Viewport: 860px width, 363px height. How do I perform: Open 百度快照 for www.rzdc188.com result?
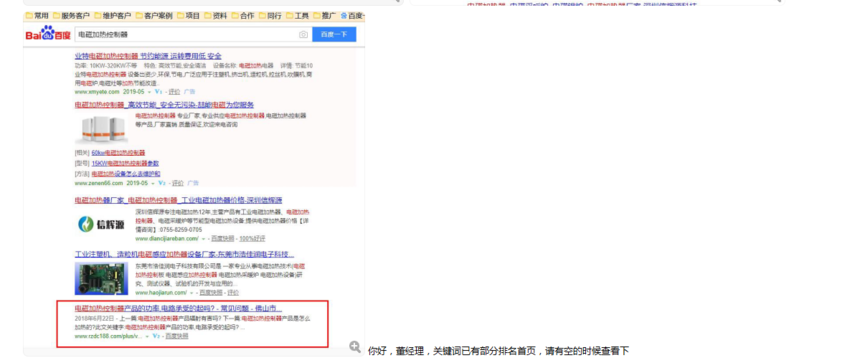[177, 336]
